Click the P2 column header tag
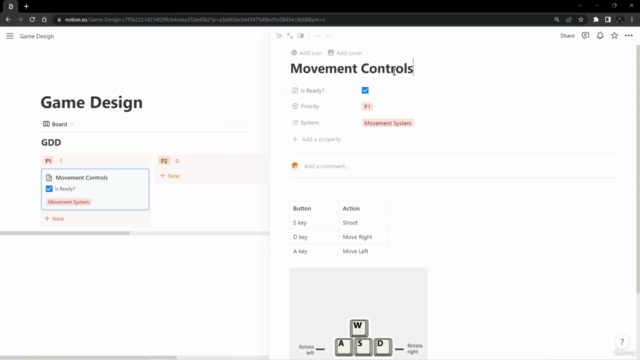 pyautogui.click(x=164, y=161)
